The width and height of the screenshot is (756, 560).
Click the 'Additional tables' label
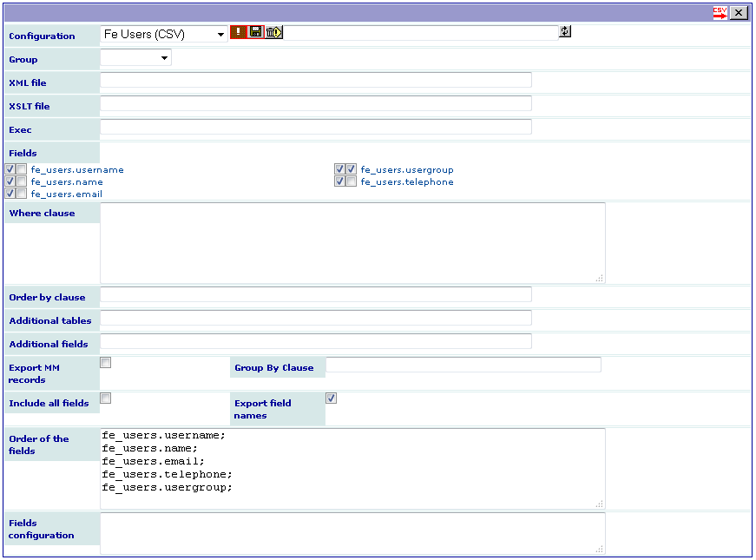pyautogui.click(x=50, y=320)
